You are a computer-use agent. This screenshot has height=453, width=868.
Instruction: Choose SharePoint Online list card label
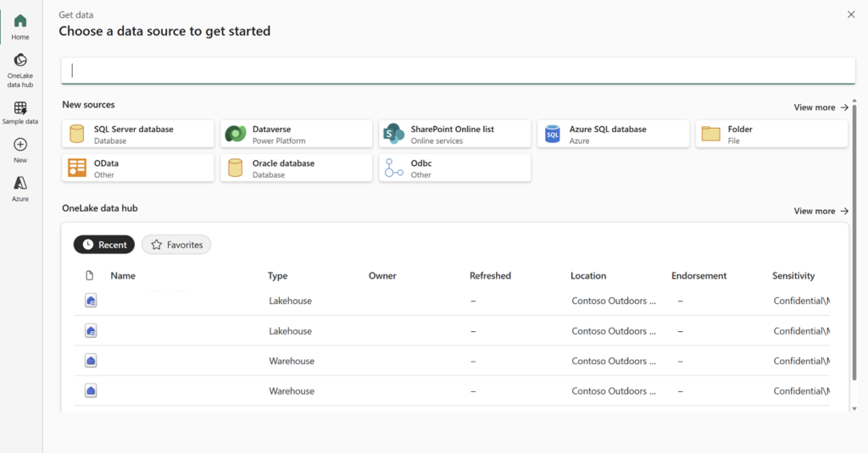click(x=453, y=129)
